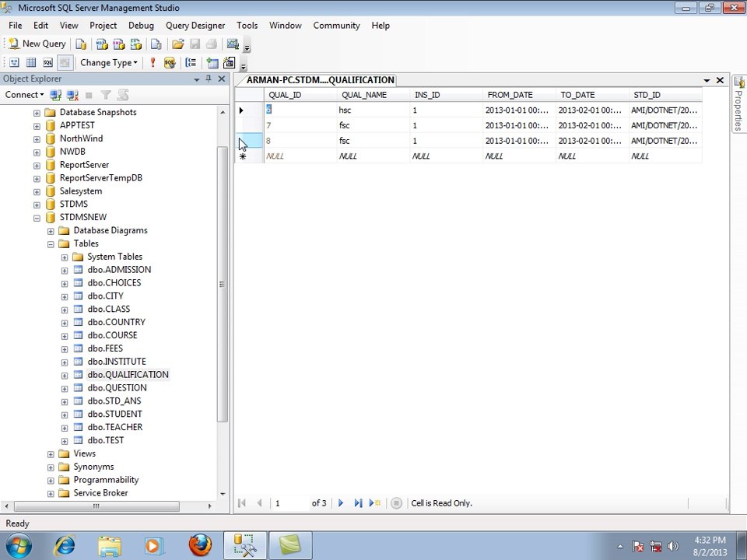This screenshot has height=560, width=747.
Task: Open the Connect dropdown in Object Explorer
Action: [x=24, y=95]
